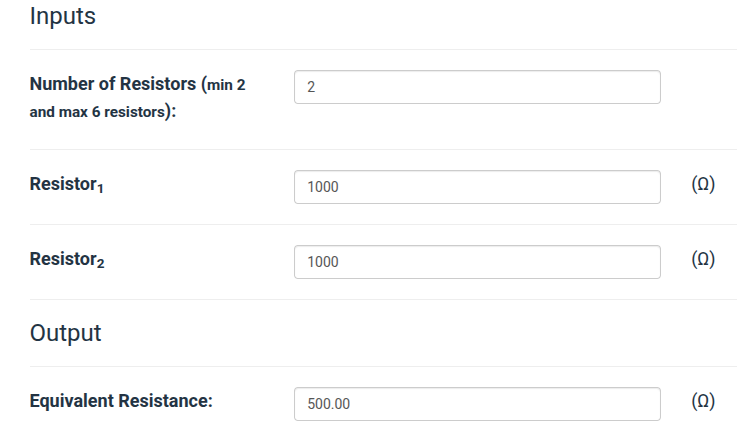This screenshot has width=737, height=440.
Task: Click the Inputs section heading
Action: (63, 17)
